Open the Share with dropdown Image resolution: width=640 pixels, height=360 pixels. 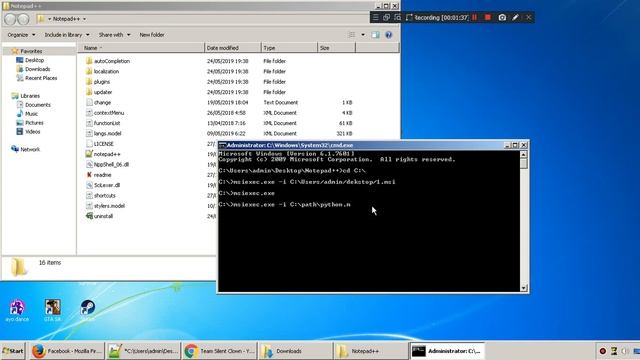coord(114,35)
